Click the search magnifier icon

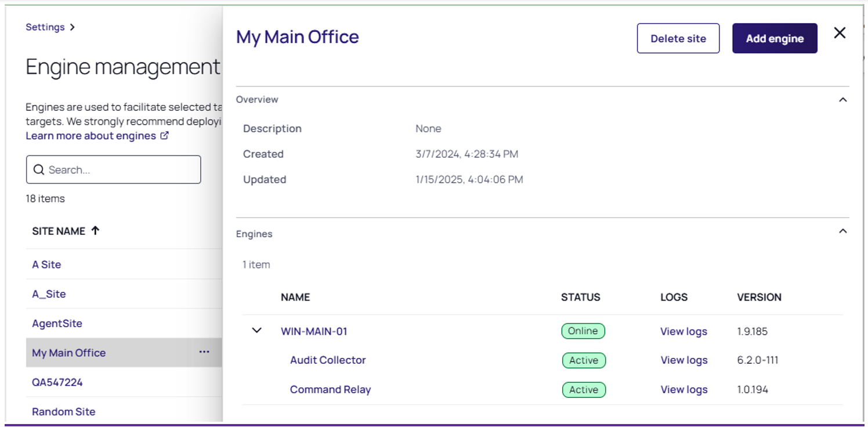(x=39, y=170)
